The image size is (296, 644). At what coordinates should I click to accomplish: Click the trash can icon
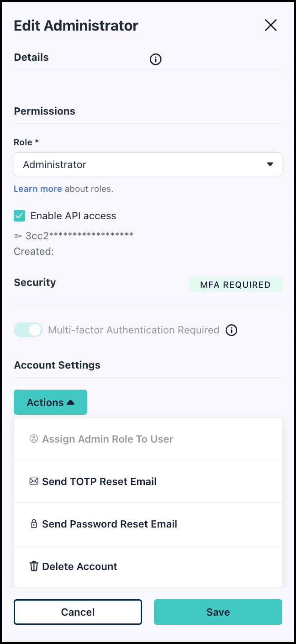34,566
